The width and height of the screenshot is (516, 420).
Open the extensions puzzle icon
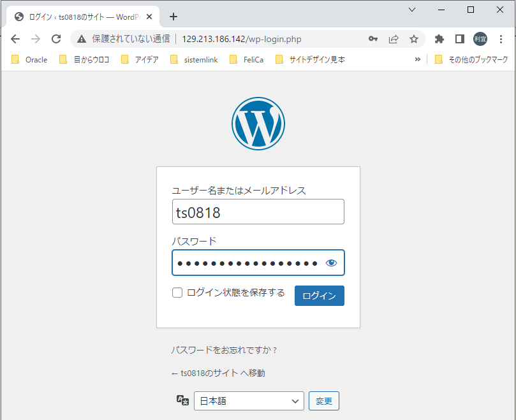pyautogui.click(x=439, y=39)
